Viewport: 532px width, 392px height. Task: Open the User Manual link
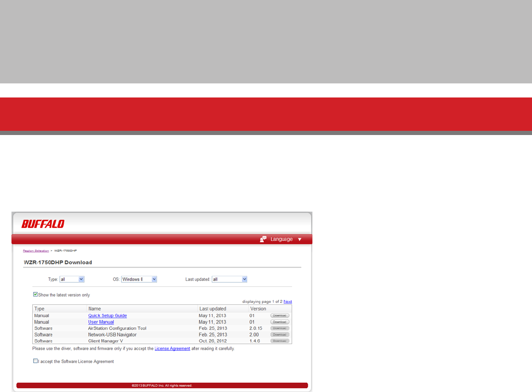(101, 322)
